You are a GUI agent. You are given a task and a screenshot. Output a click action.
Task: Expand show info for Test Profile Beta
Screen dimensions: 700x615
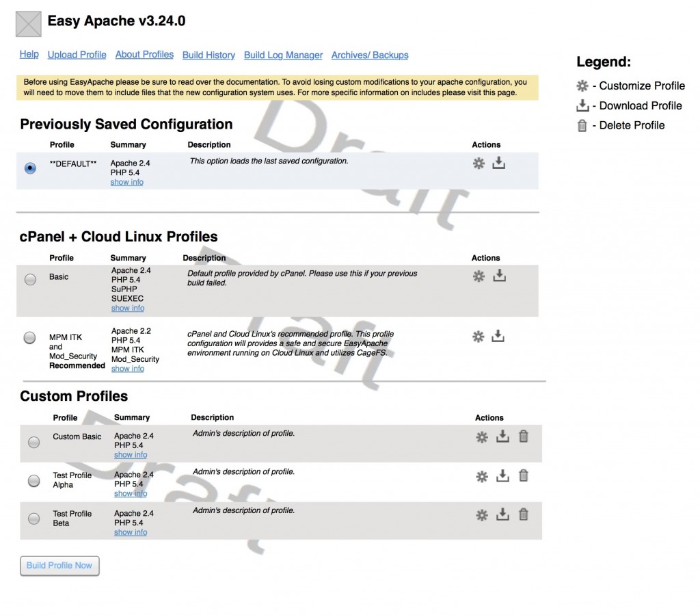tap(130, 532)
